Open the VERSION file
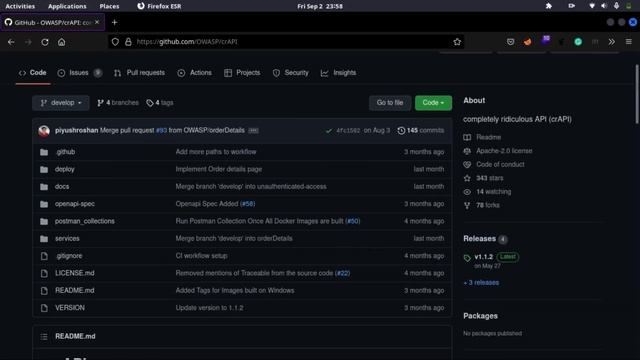Image resolution: width=640 pixels, height=360 pixels. pyautogui.click(x=70, y=308)
